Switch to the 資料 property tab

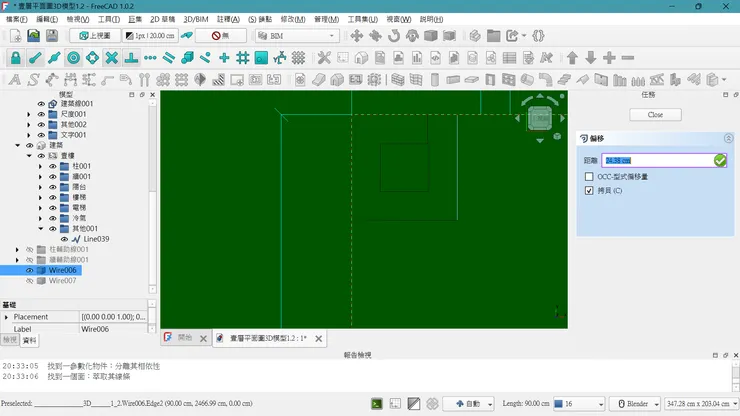[29, 340]
